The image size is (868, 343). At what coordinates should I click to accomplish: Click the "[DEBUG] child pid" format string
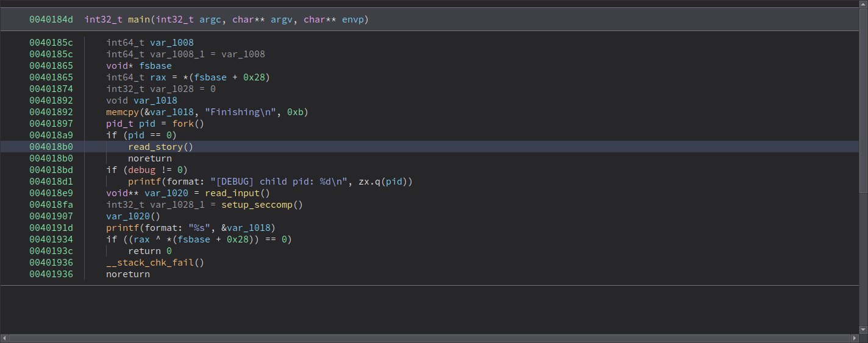[x=276, y=182]
